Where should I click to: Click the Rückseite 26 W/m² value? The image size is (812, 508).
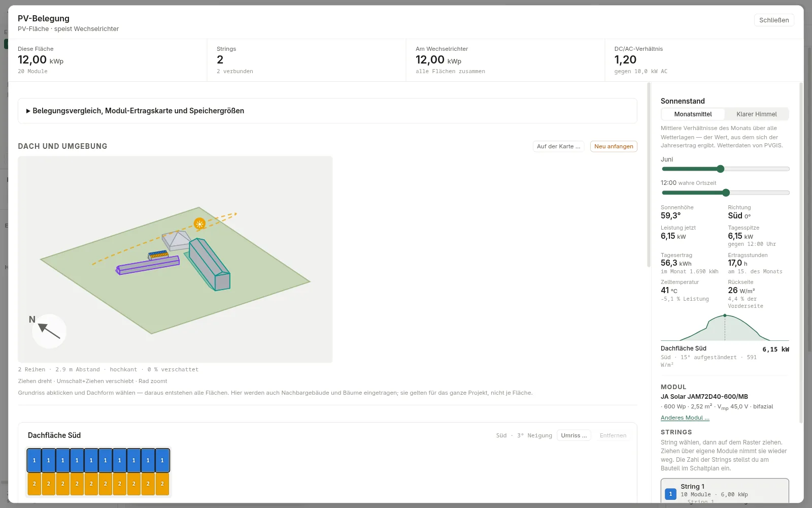click(741, 291)
